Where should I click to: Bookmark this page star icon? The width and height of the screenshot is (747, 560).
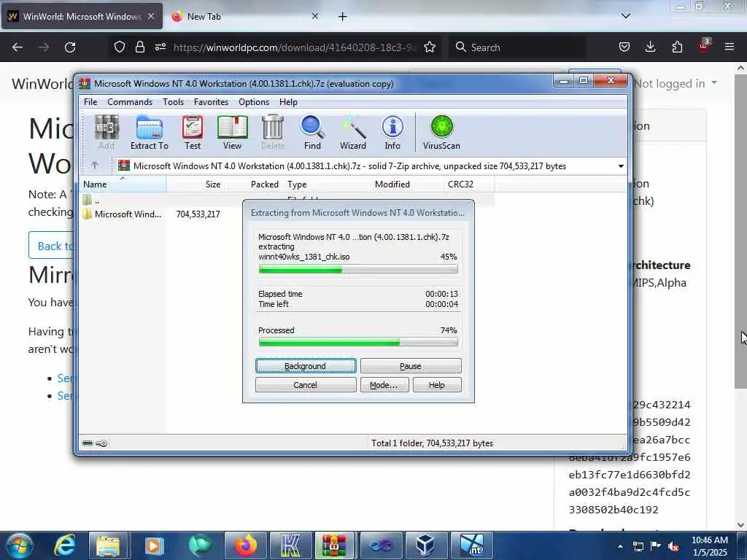tap(430, 47)
